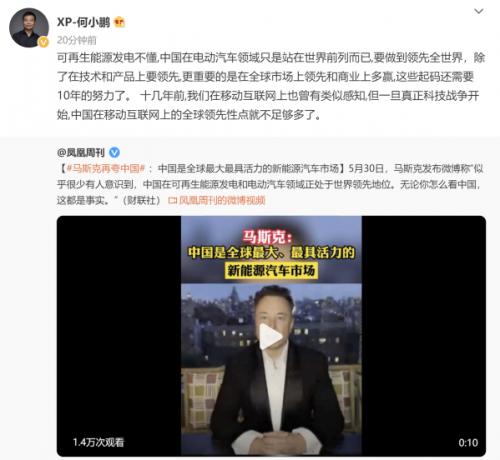Open the 20分钟前 post timestamp
The image size is (500, 460).
pyautogui.click(x=77, y=40)
